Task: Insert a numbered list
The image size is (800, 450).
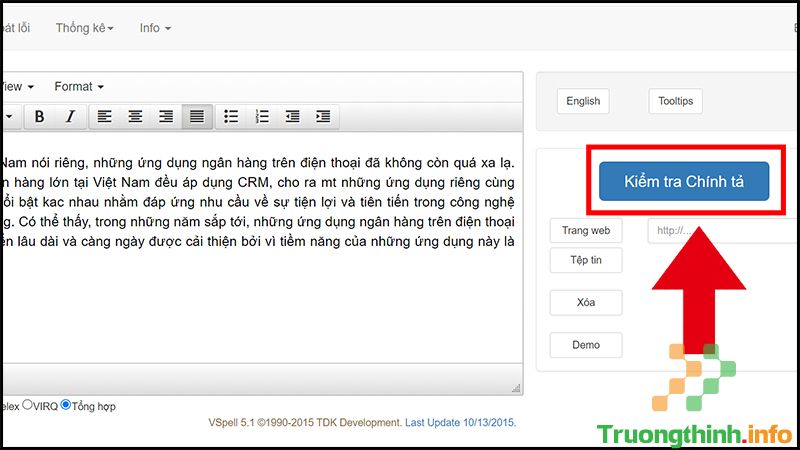Action: pos(262,117)
